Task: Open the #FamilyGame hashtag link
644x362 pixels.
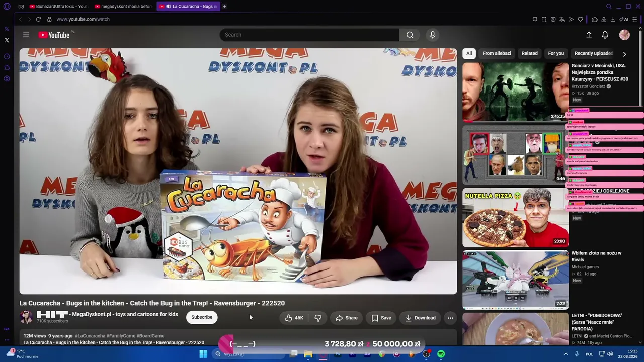Action: [x=121, y=336]
